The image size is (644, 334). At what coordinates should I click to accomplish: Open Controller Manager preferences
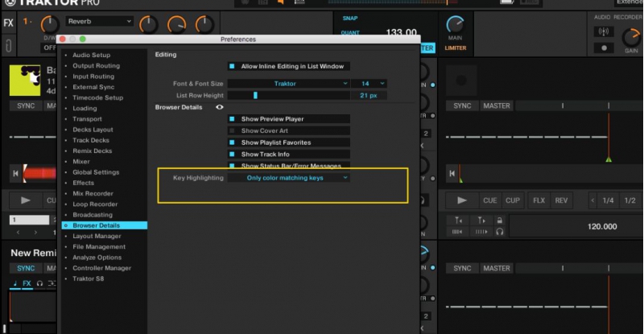pos(102,269)
